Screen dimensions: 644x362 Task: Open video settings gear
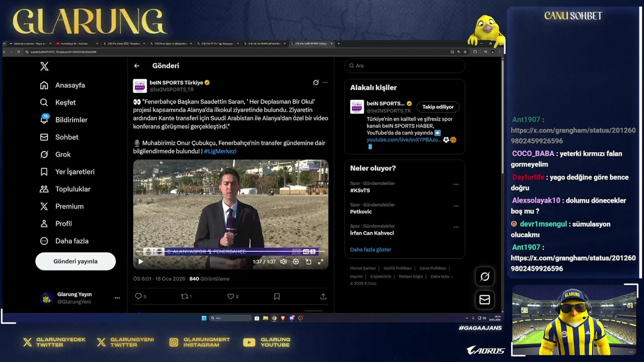296,261
